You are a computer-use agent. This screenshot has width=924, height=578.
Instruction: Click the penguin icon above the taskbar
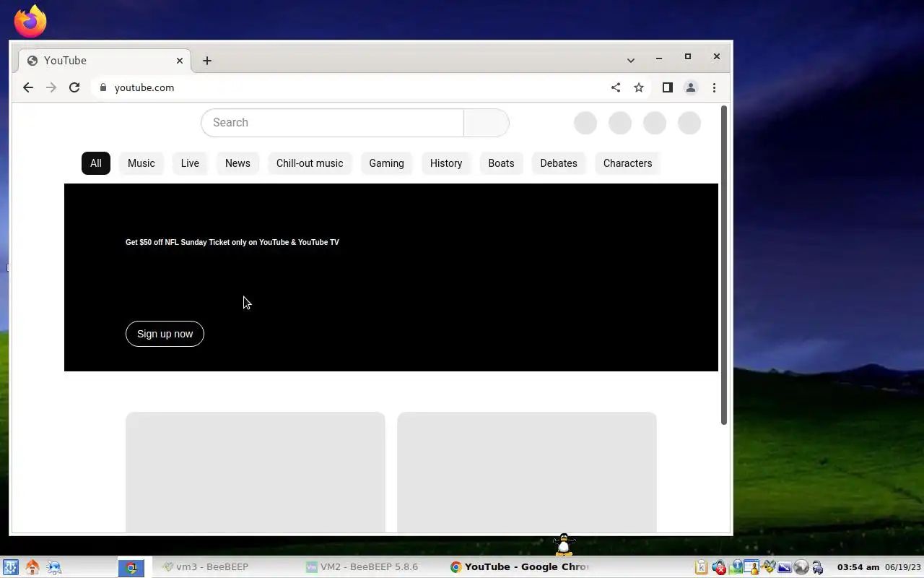(x=564, y=544)
